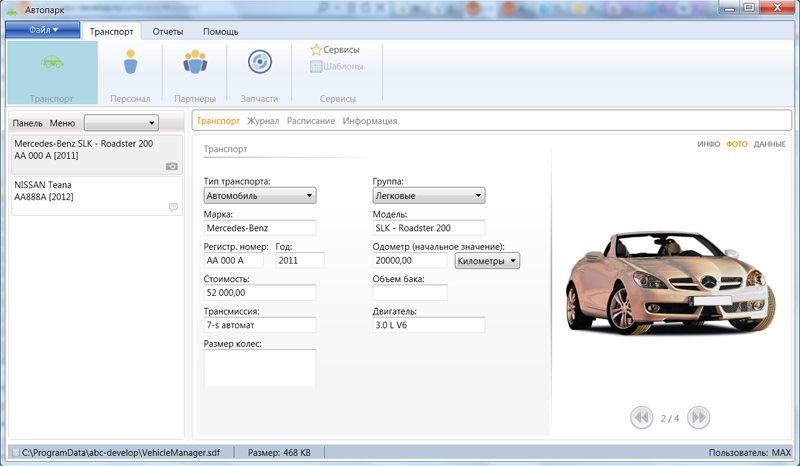The width and height of the screenshot is (800, 466).
Task: Click the Трансмиссия field with 7-s автомат
Action: [260, 325]
